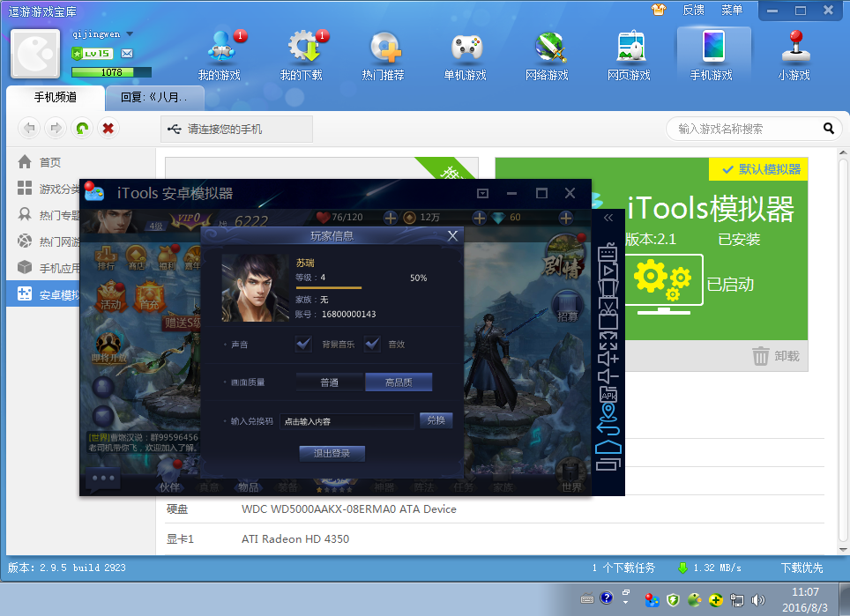
Task: Toggle the 背景音乐 checkbox
Action: (303, 344)
